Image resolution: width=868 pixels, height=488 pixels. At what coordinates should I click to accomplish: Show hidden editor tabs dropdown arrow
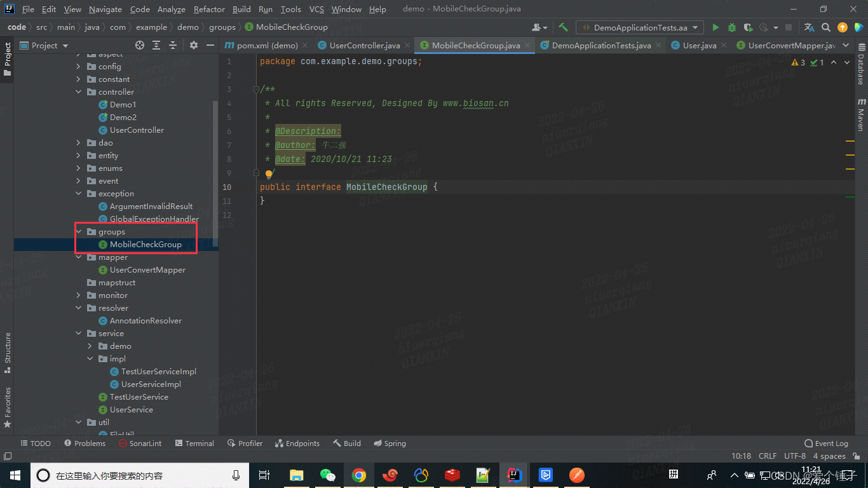[846, 45]
